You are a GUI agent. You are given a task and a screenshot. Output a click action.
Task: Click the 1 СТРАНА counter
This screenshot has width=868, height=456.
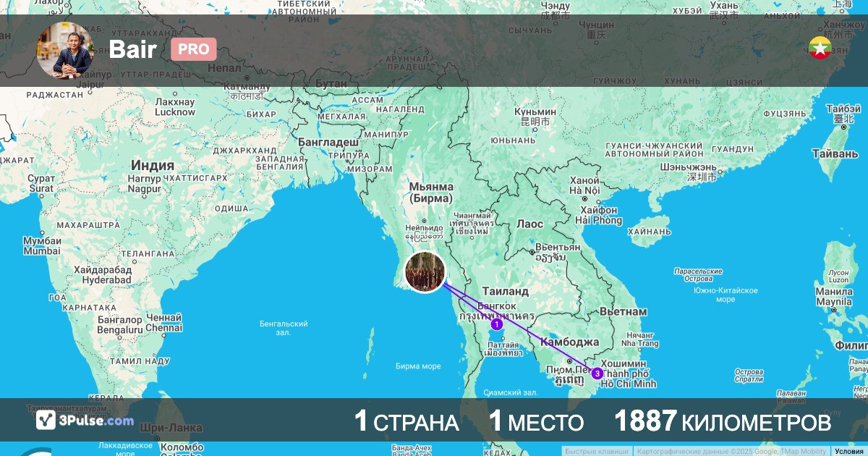point(407,422)
